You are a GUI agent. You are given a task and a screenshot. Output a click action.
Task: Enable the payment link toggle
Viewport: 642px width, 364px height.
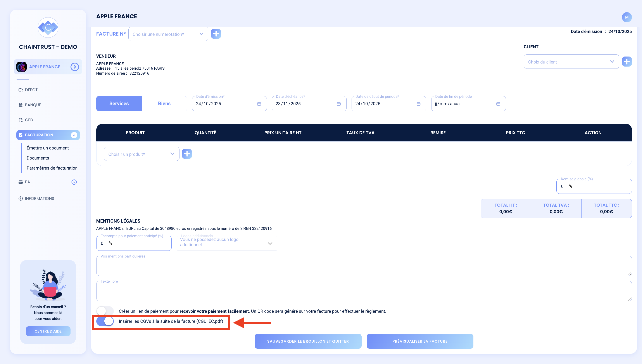105,311
